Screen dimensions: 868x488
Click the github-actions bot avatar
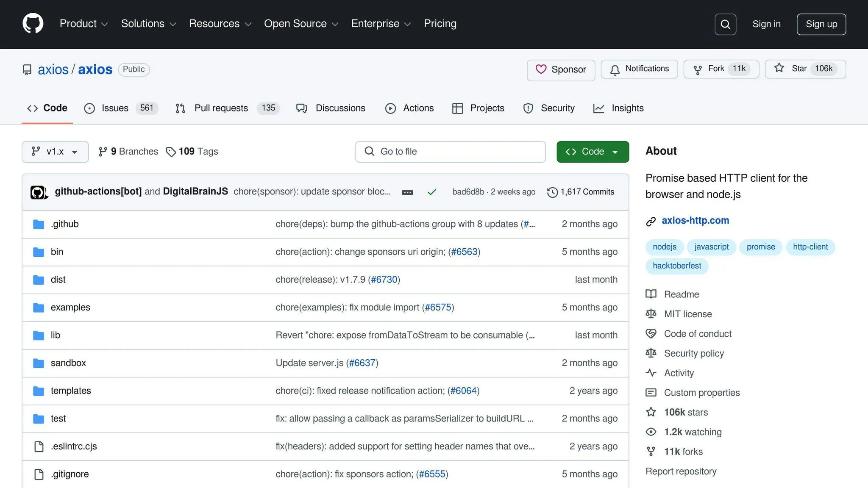point(38,192)
